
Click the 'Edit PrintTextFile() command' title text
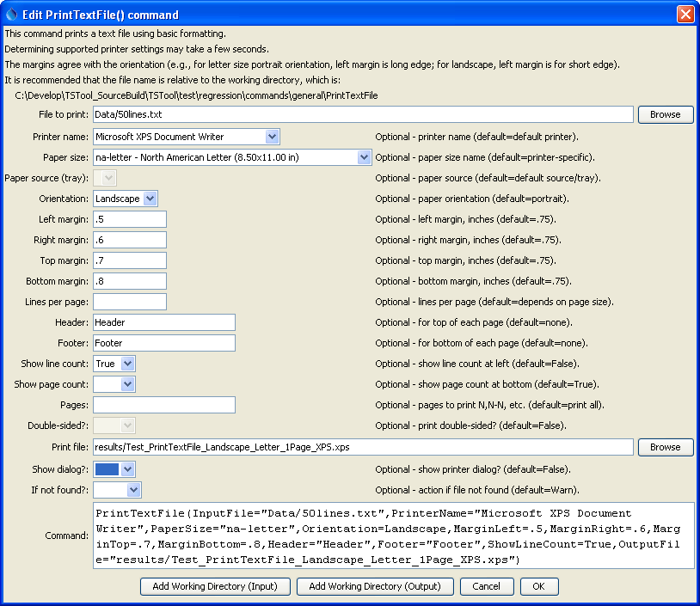(x=101, y=15)
